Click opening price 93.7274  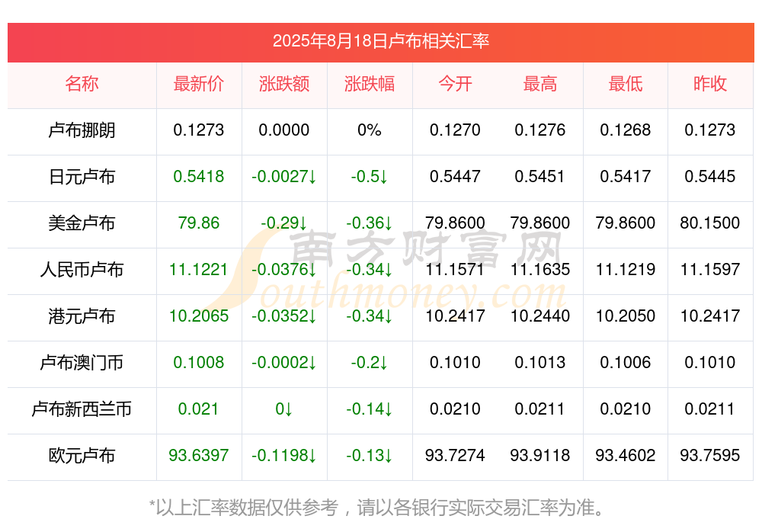coord(455,456)
